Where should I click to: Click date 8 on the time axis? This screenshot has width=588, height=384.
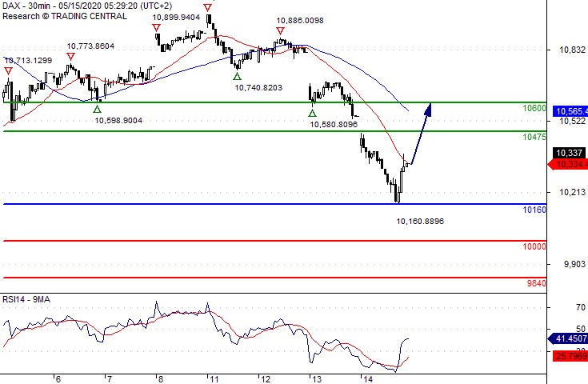(x=161, y=379)
